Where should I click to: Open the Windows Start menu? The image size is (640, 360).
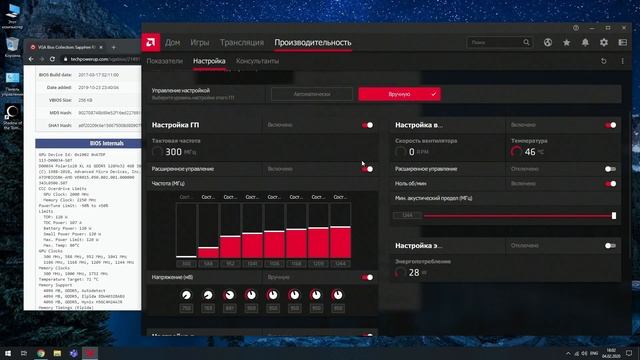[8, 353]
